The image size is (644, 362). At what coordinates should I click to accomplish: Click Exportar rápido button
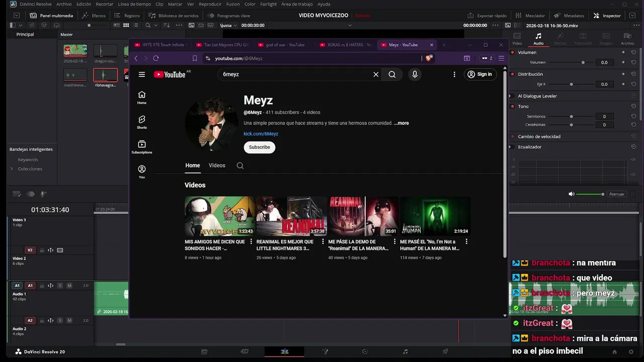tap(487, 16)
